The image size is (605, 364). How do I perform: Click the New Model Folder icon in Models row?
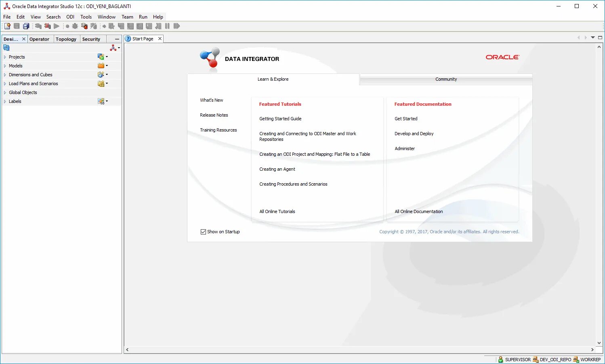[101, 66]
